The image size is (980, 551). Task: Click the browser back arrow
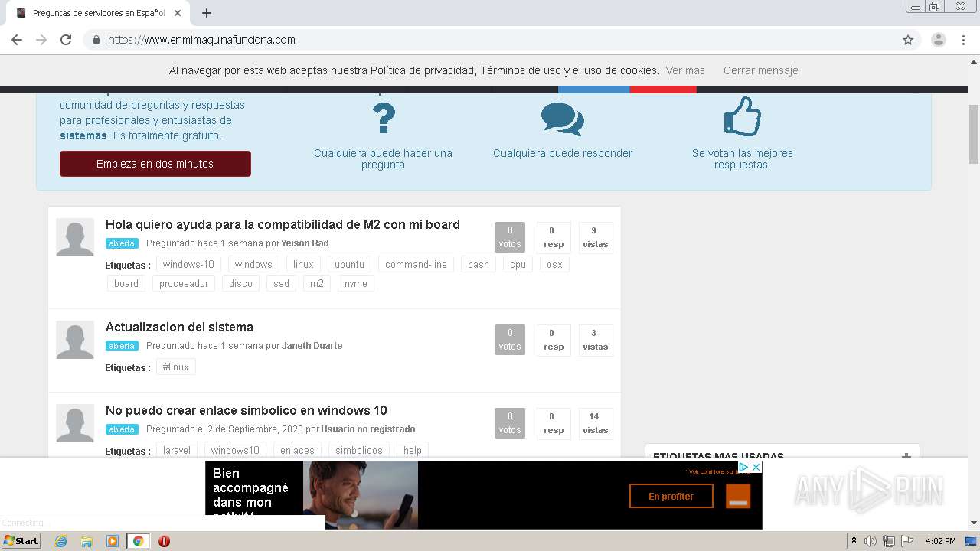(x=17, y=40)
